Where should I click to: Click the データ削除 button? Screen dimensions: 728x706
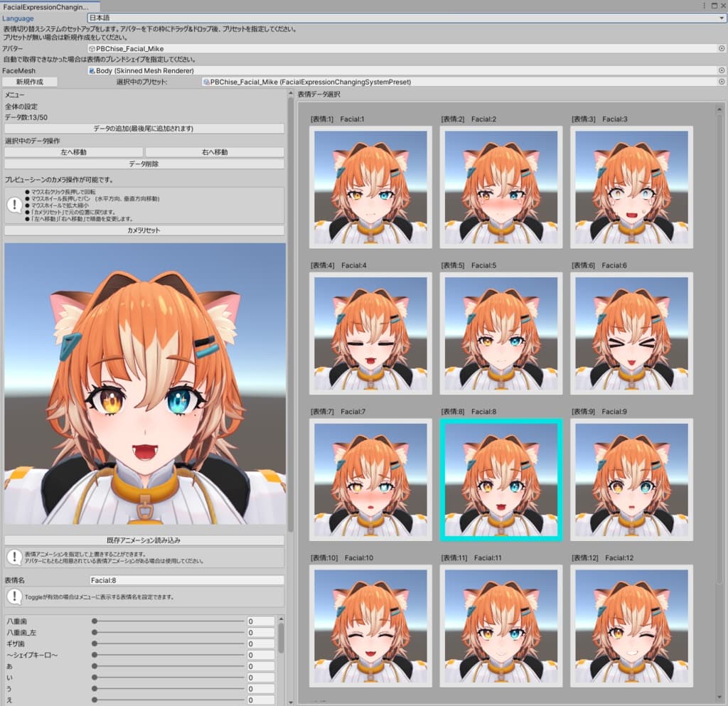[144, 164]
